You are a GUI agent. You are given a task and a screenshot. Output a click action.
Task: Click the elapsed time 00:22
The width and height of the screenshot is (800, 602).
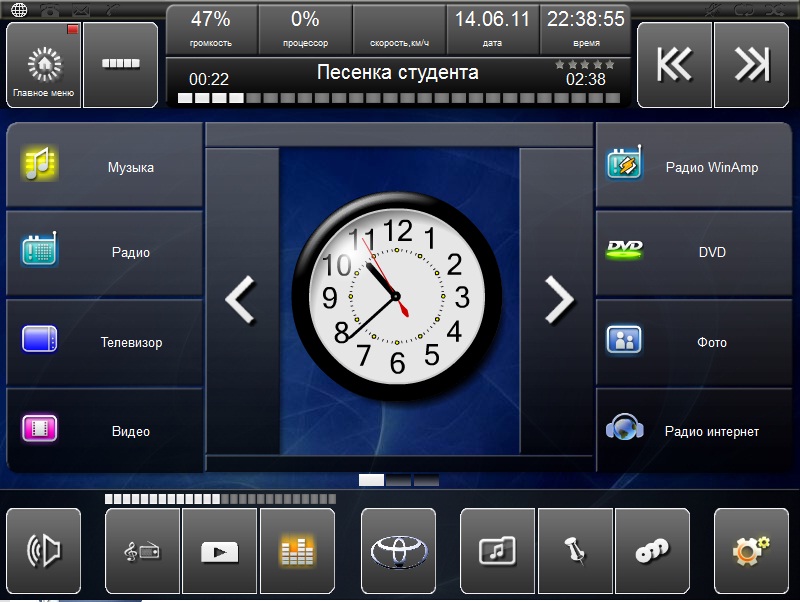point(209,79)
